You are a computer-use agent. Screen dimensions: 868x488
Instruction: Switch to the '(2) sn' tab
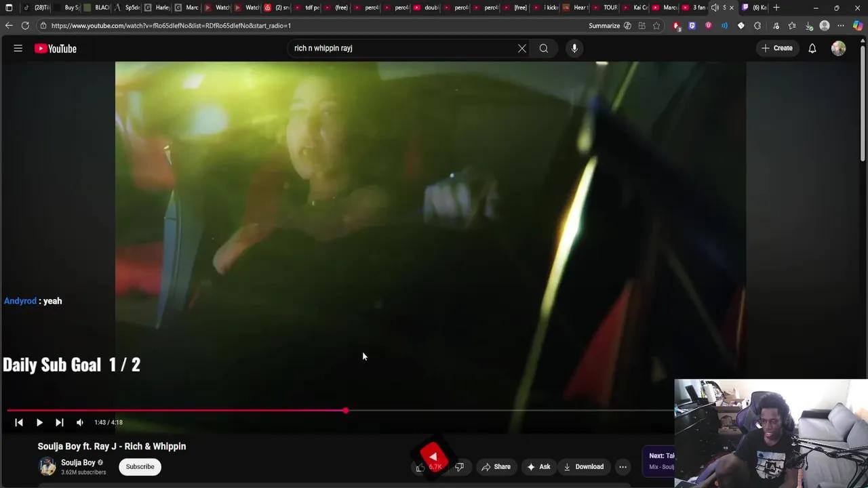coord(277,7)
